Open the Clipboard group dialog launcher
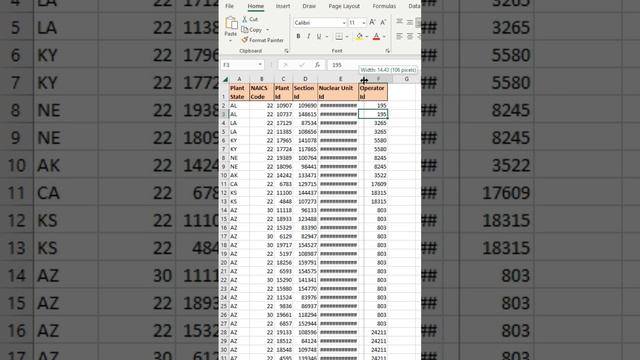 pyautogui.click(x=287, y=51)
